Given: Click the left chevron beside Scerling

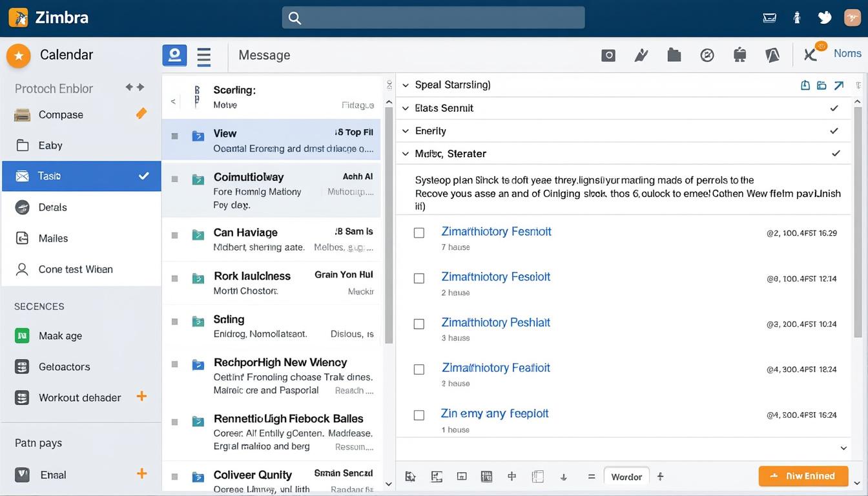Looking at the screenshot, I should [173, 101].
